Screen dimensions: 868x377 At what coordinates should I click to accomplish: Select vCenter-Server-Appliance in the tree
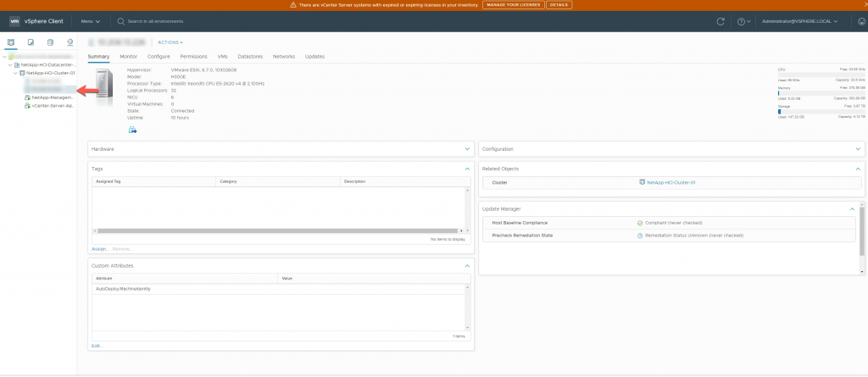coord(53,105)
